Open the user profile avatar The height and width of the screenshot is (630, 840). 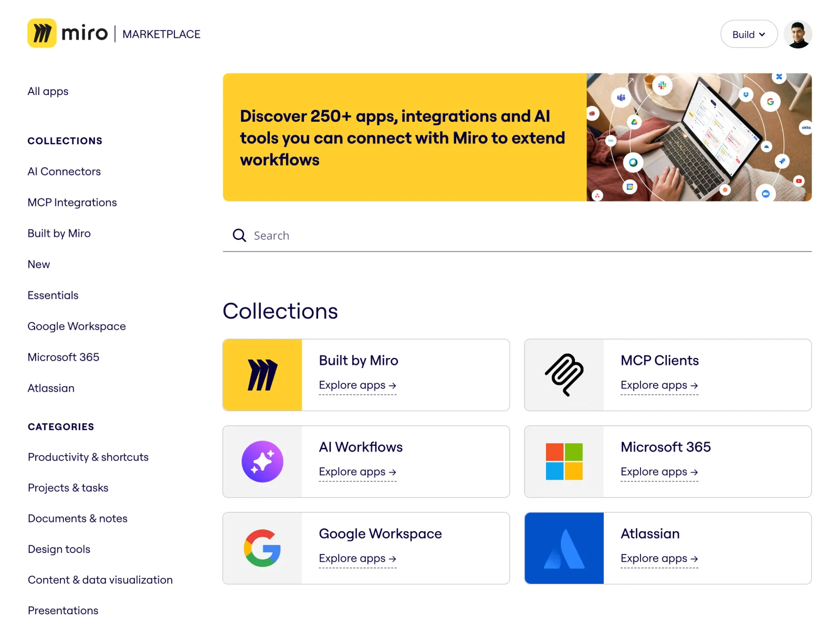tap(797, 34)
